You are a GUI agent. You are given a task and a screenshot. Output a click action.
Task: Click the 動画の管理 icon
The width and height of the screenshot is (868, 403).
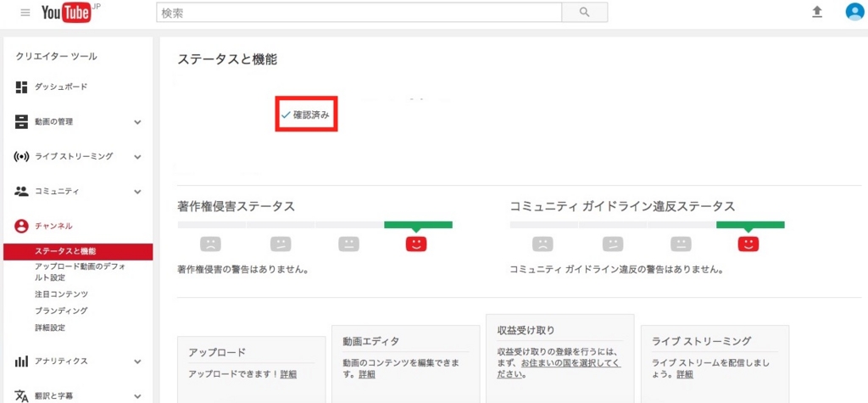pos(21,122)
